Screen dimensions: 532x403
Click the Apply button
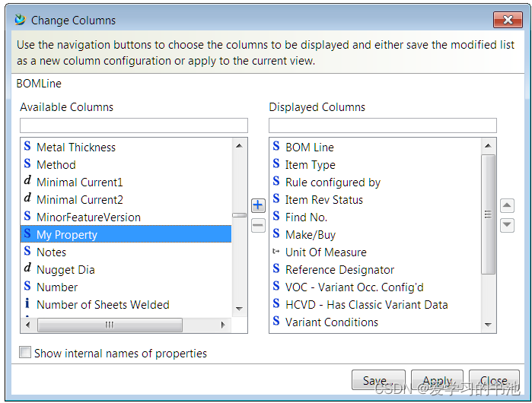click(x=437, y=381)
